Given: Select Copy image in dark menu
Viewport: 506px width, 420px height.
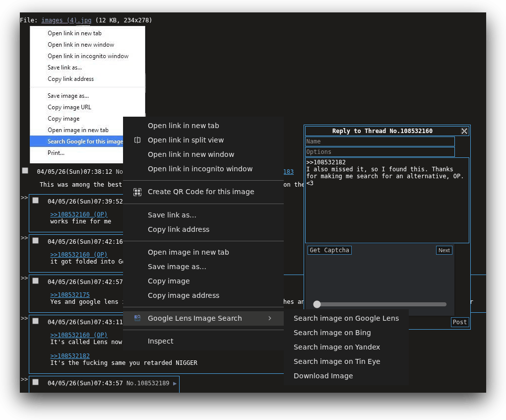Looking at the screenshot, I should click(203, 281).
